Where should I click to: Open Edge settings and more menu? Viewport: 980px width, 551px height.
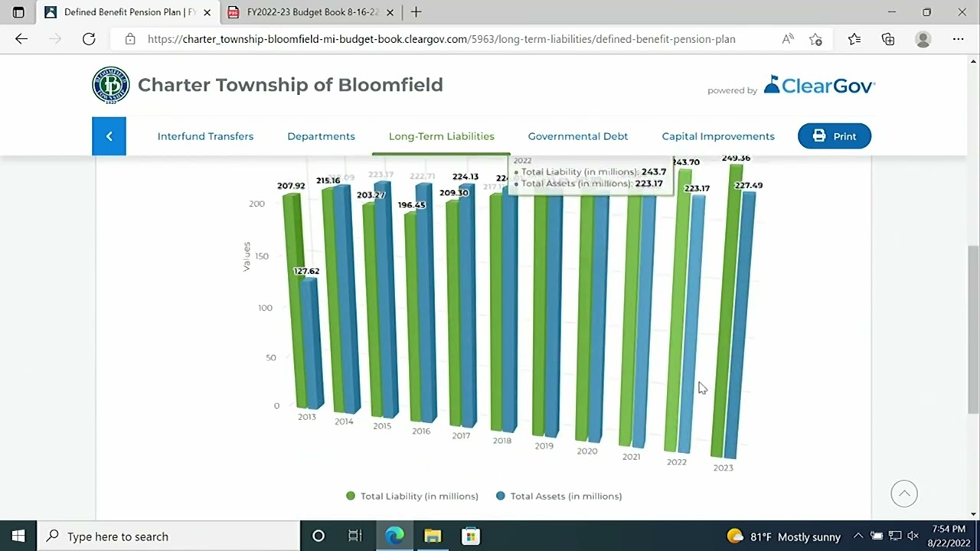(x=959, y=39)
